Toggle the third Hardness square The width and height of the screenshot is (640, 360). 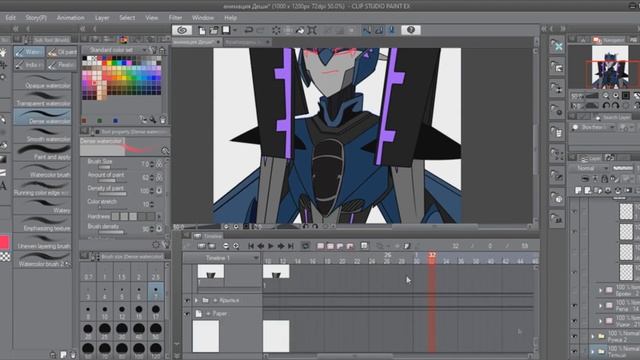point(133,216)
